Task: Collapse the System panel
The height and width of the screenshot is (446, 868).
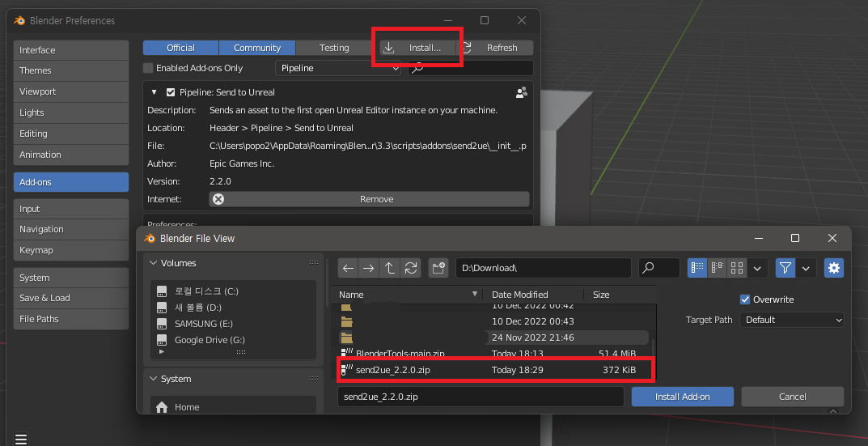Action: click(154, 379)
